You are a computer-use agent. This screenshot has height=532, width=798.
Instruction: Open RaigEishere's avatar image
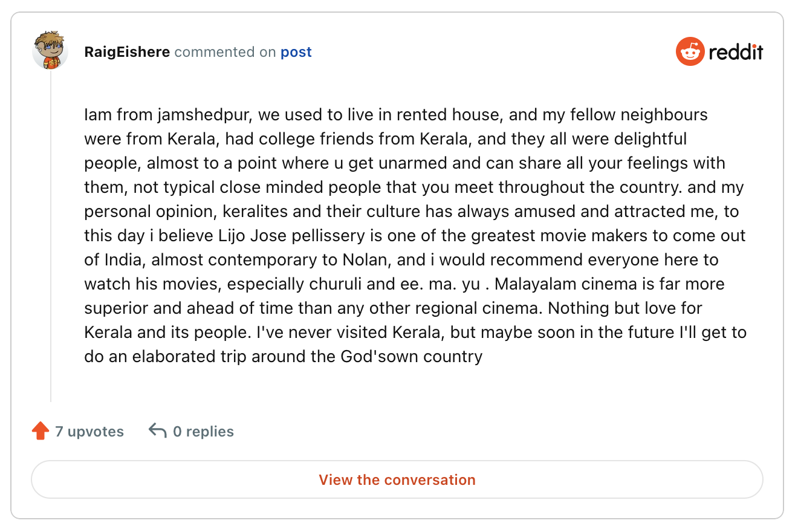[50, 51]
